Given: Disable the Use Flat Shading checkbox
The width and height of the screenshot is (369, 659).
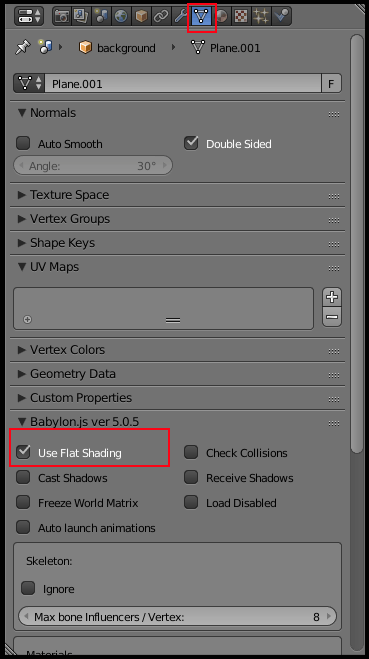Looking at the screenshot, I should (x=23, y=452).
